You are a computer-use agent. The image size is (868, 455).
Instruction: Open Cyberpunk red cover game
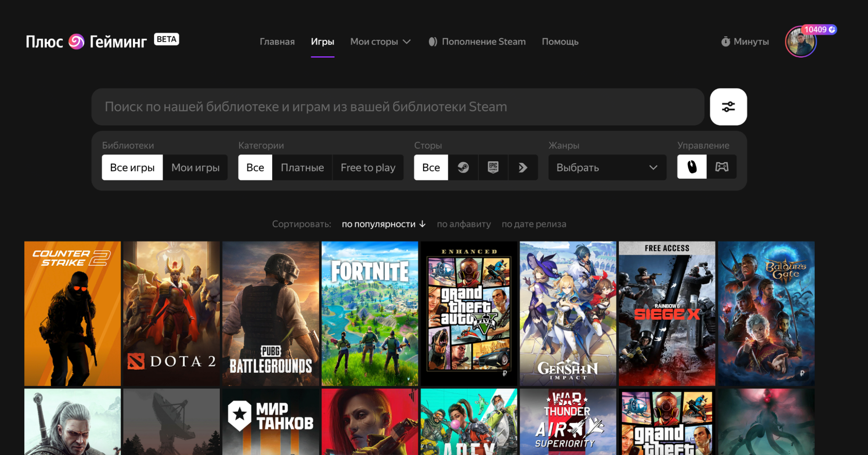[370, 422]
